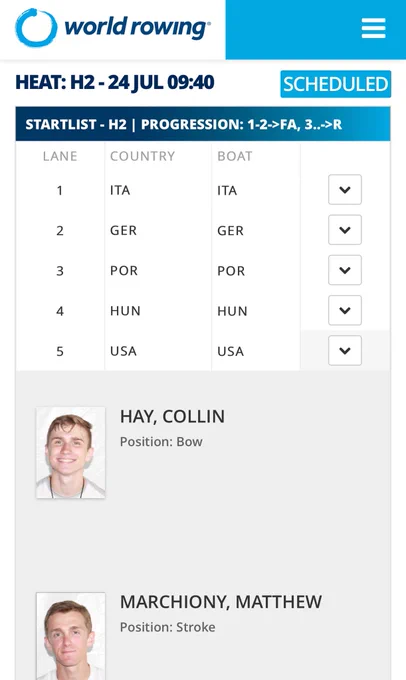Click the Heat H2 - 24 JUL 09:40 heading
This screenshot has height=680, width=406.
(115, 82)
